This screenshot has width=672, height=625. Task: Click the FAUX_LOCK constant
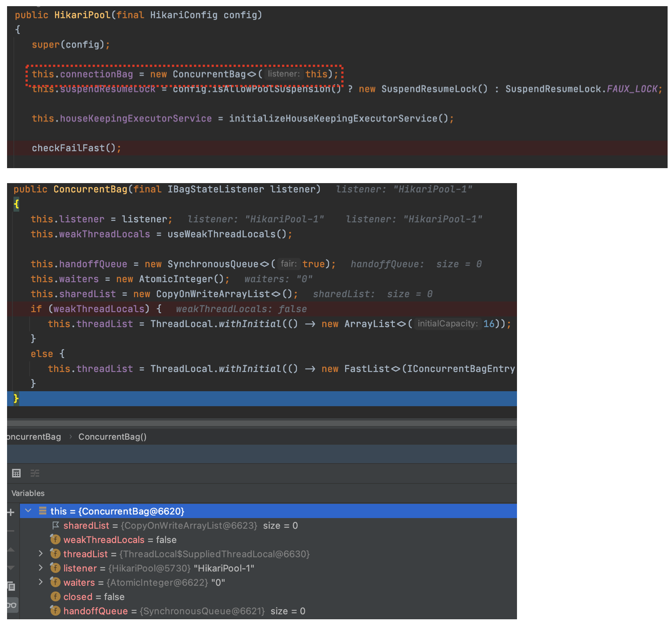[x=632, y=89]
